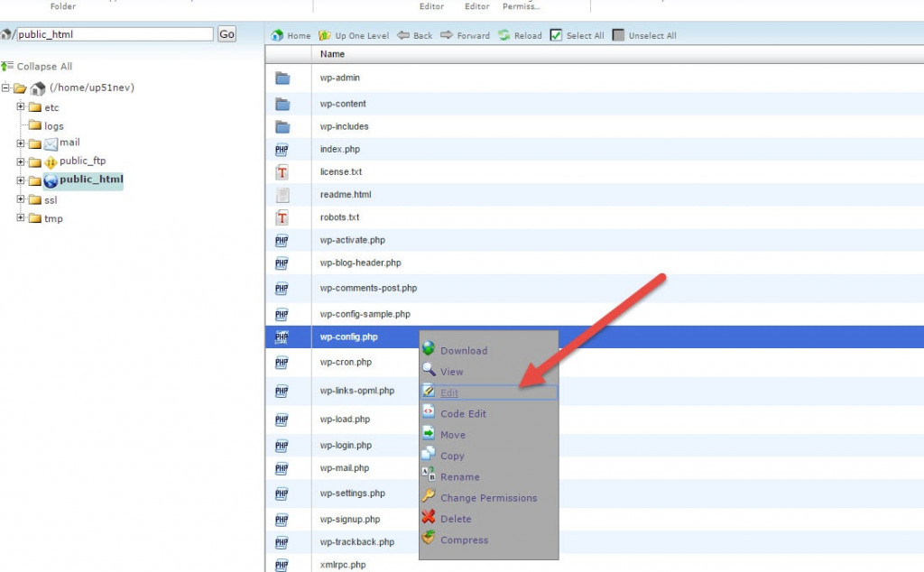Click the wp-cron.php file icon
Screen dimensions: 924x572
click(x=282, y=363)
